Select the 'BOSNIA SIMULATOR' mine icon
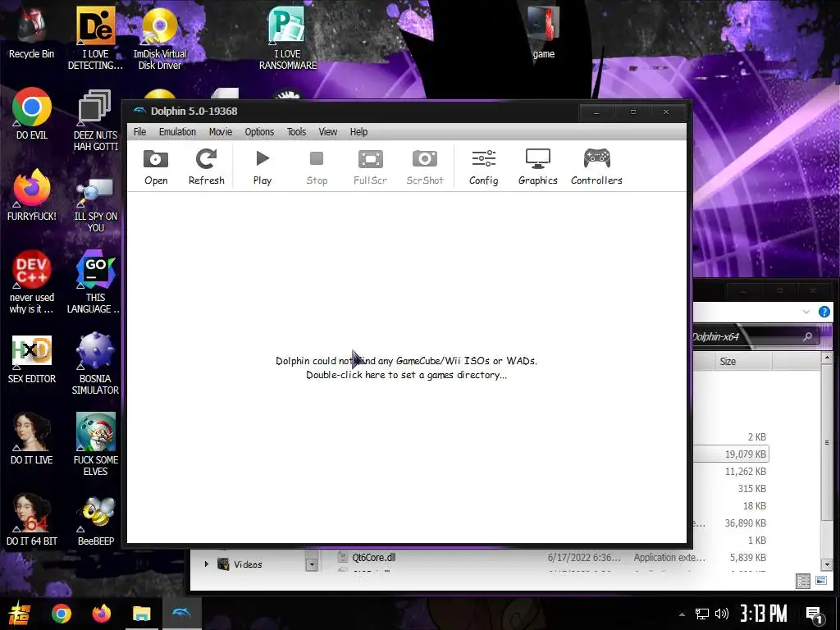 click(x=95, y=363)
